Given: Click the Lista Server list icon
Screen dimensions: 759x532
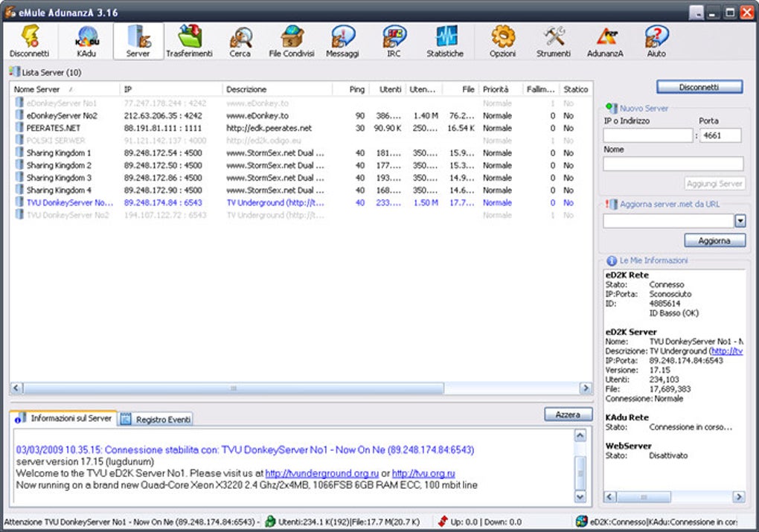Looking at the screenshot, I should click(x=14, y=72).
